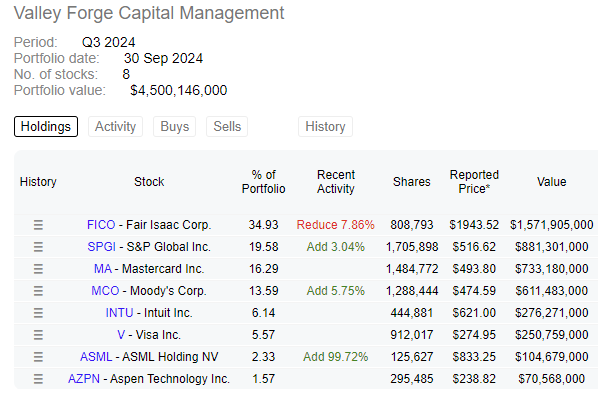Viewport: 605px width, 394px height.
Task: Open Aspen Technology history icon
Action: (38, 379)
